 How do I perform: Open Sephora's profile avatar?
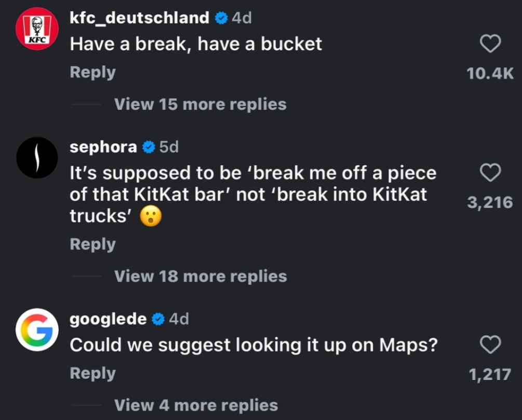(x=37, y=158)
